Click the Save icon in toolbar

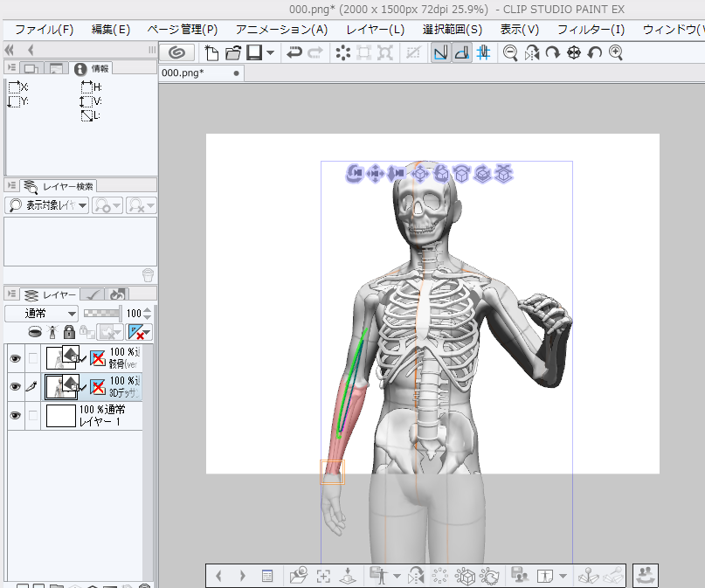pyautogui.click(x=254, y=52)
